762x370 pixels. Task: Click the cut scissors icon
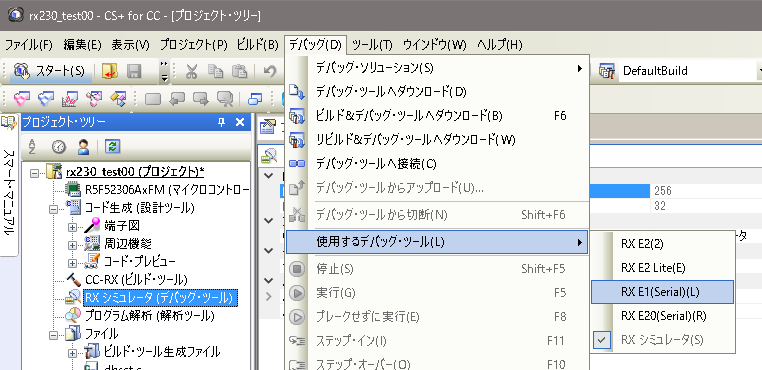pos(191,71)
